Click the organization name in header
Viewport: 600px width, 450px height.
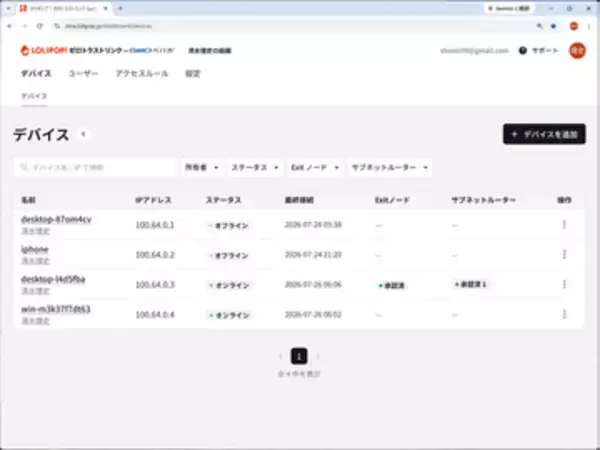(210, 51)
